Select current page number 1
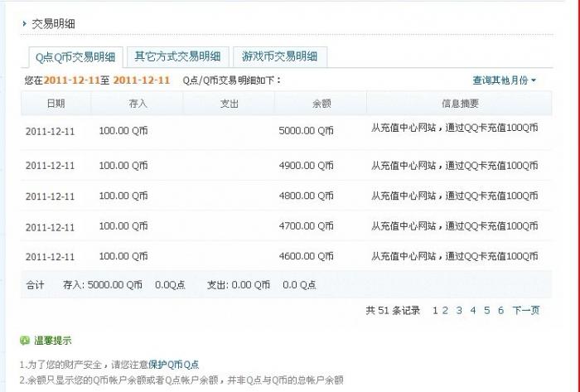Screen dimensions: 580x392 [435, 311]
